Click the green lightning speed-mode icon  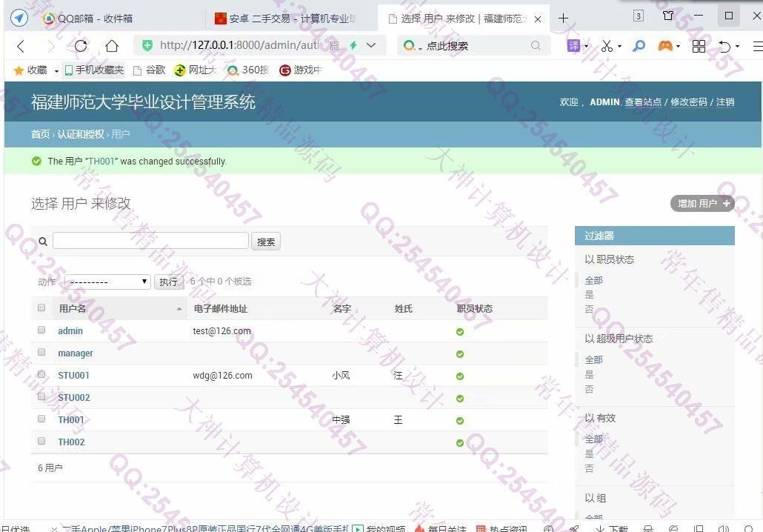(353, 45)
